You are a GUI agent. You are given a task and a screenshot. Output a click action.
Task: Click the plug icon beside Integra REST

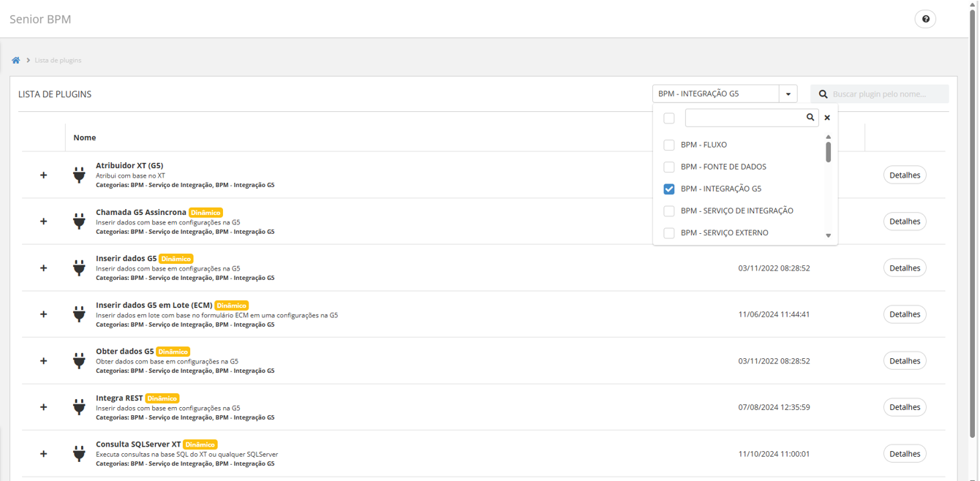click(79, 407)
